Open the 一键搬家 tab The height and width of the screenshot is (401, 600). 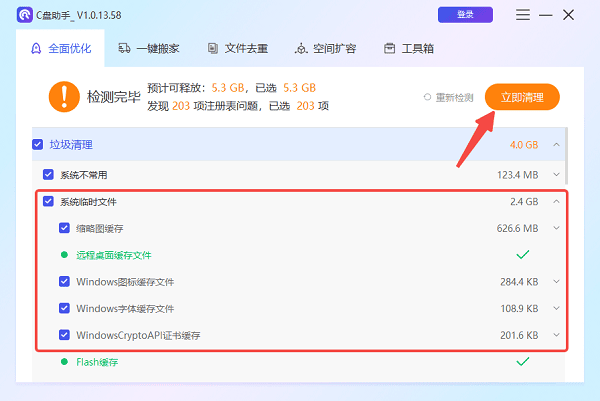[x=147, y=48]
